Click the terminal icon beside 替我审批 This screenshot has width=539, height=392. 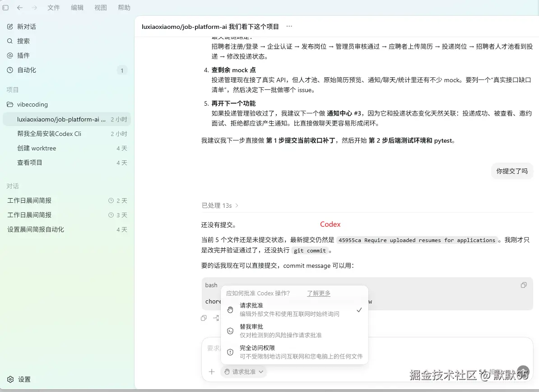[230, 331]
